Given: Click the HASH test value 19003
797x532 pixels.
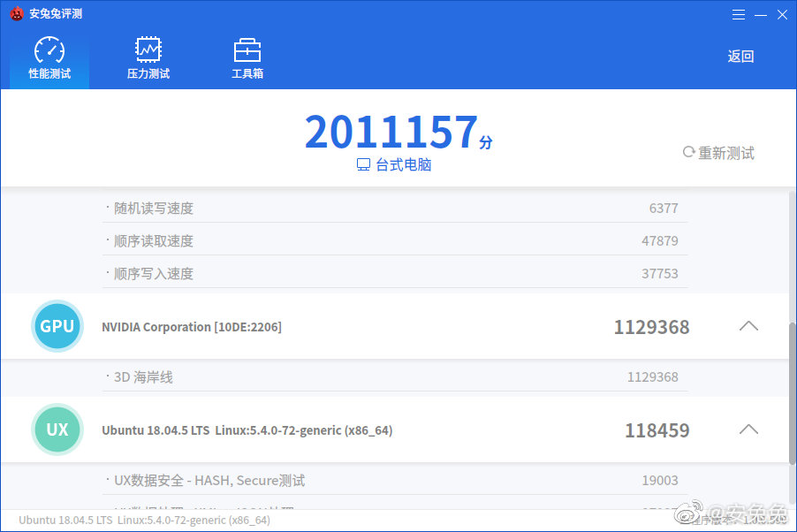Looking at the screenshot, I should point(660,480).
